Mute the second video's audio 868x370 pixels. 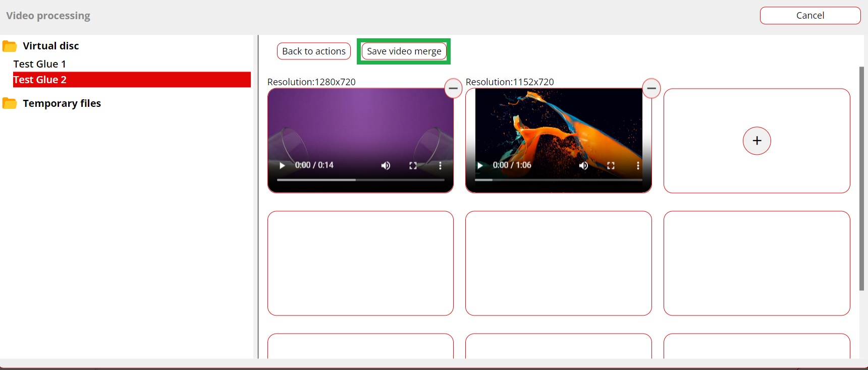pyautogui.click(x=583, y=165)
